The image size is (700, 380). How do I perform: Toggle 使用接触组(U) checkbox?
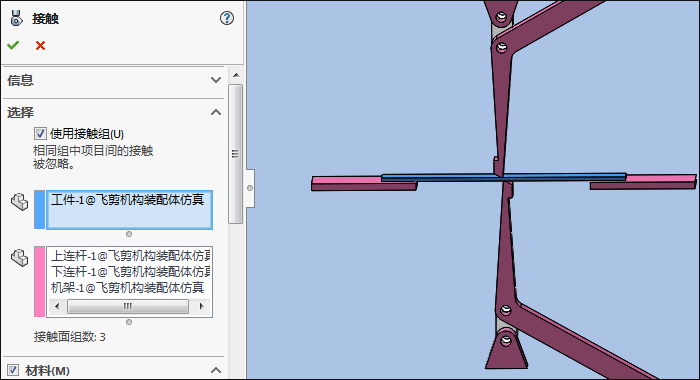40,134
